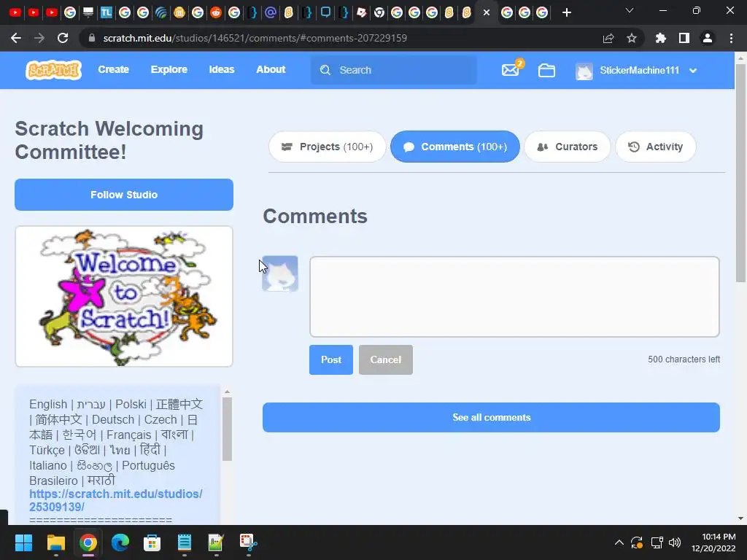Image resolution: width=747 pixels, height=560 pixels.
Task: Show hidden system tray icons
Action: (x=619, y=542)
